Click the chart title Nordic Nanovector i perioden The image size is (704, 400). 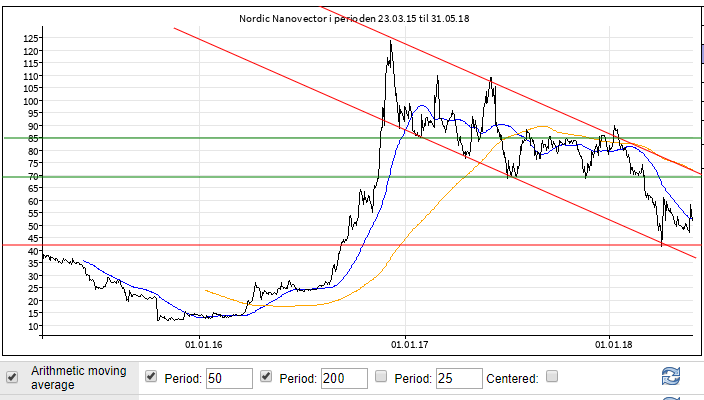pos(354,18)
